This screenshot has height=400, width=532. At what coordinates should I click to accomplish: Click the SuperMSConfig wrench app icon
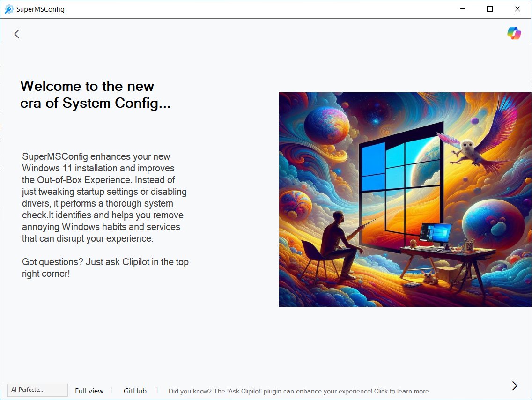click(x=9, y=9)
